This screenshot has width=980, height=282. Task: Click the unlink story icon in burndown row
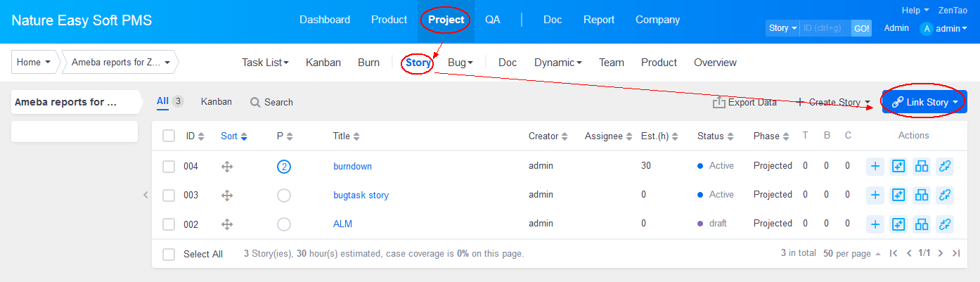coord(945,167)
